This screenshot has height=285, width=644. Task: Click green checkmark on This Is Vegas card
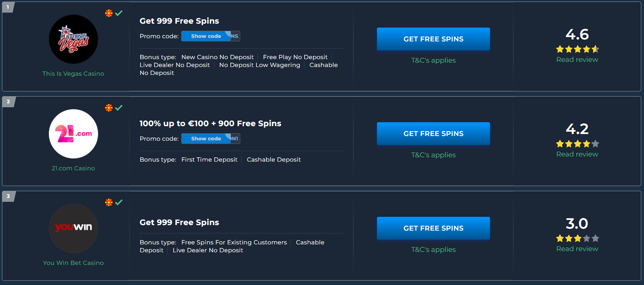pos(119,13)
